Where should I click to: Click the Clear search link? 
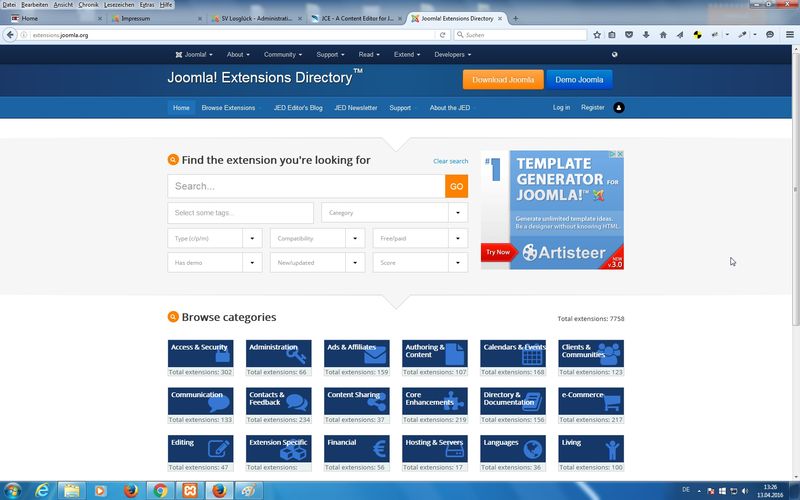pos(451,161)
